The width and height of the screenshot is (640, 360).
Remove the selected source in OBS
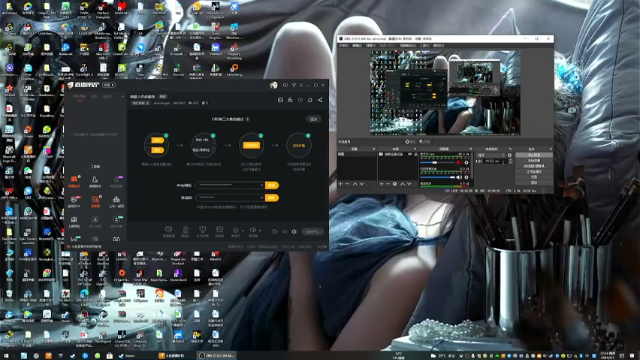[388, 184]
